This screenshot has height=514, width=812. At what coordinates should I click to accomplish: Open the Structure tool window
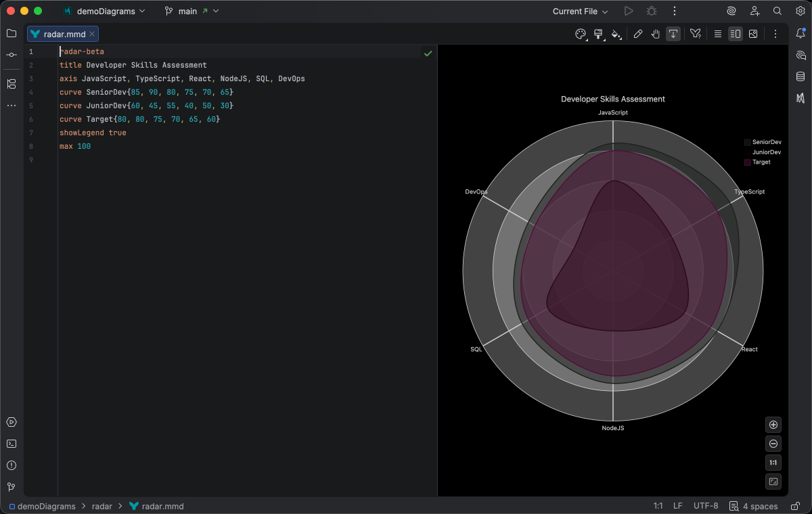[x=12, y=84]
